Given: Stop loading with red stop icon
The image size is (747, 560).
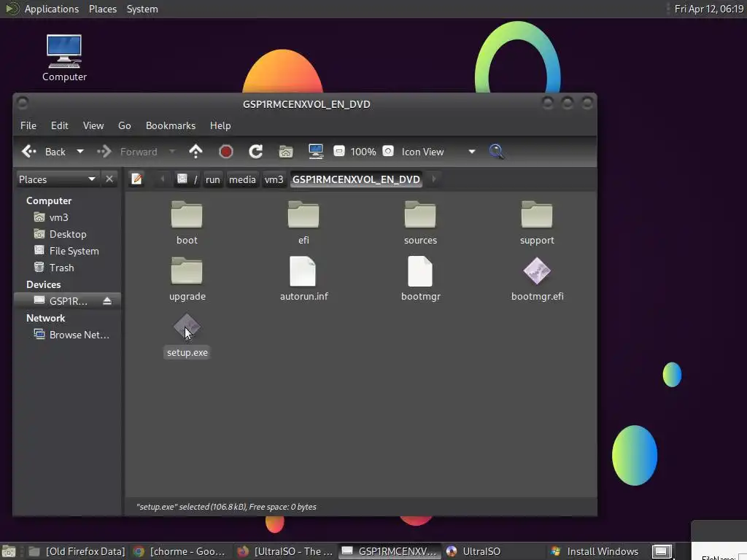Looking at the screenshot, I should [226, 152].
